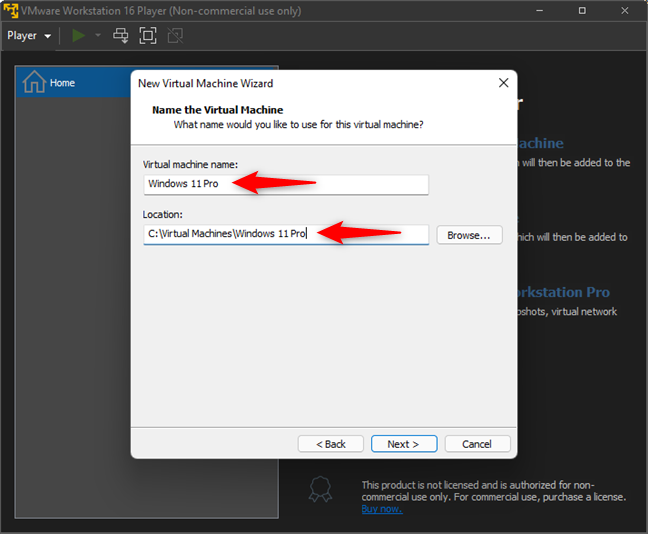Image resolution: width=648 pixels, height=534 pixels.
Task: Click the green power-on play icon
Action: point(78,36)
